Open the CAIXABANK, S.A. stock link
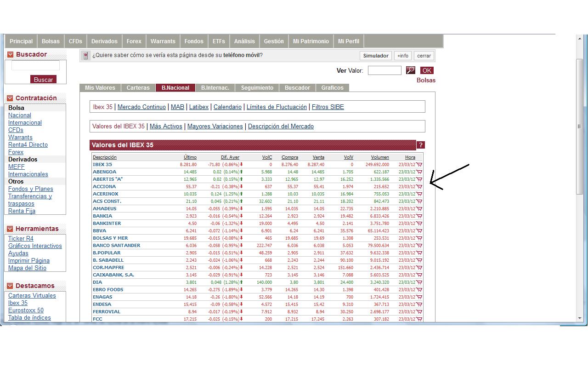Image resolution: width=588 pixels, height=368 pixels. tap(113, 275)
